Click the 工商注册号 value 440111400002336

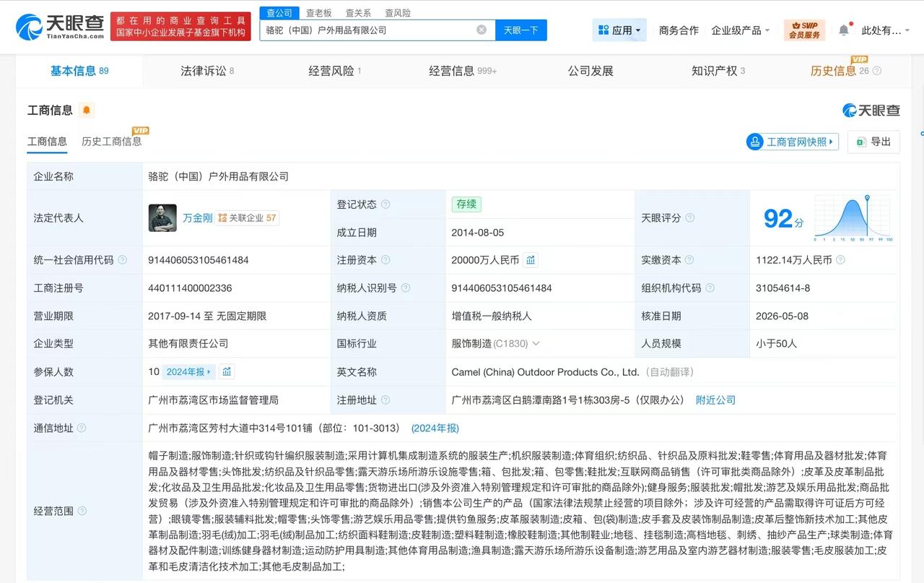coord(190,288)
